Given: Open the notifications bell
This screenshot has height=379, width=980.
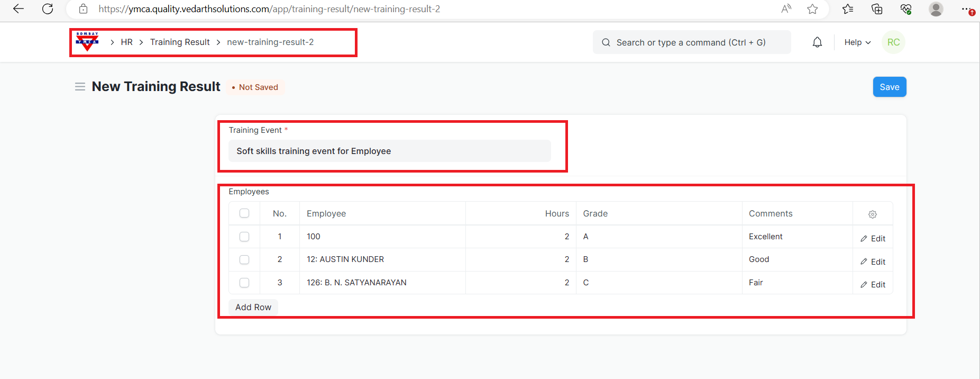Looking at the screenshot, I should (x=817, y=42).
